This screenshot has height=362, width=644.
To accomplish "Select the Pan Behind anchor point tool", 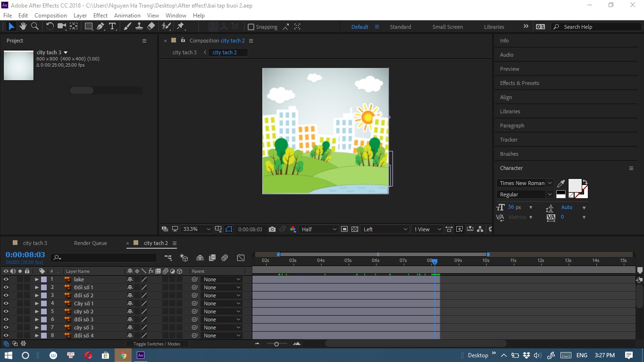I will [74, 26].
